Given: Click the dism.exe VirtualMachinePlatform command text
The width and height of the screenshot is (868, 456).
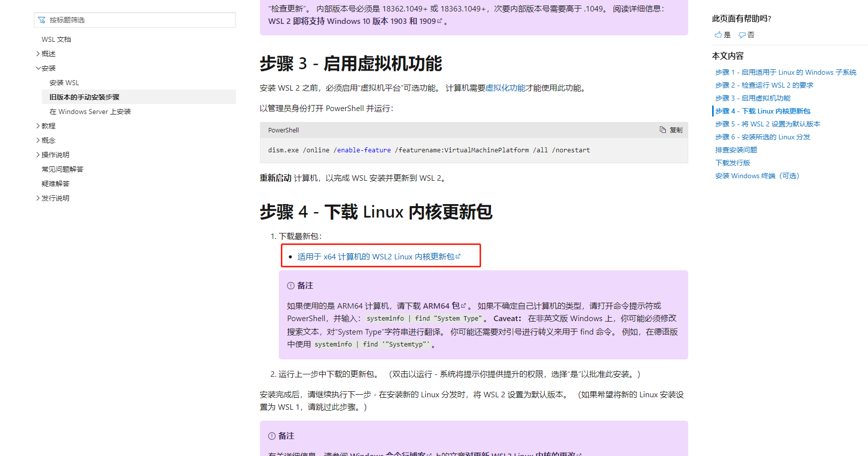Looking at the screenshot, I should 429,150.
